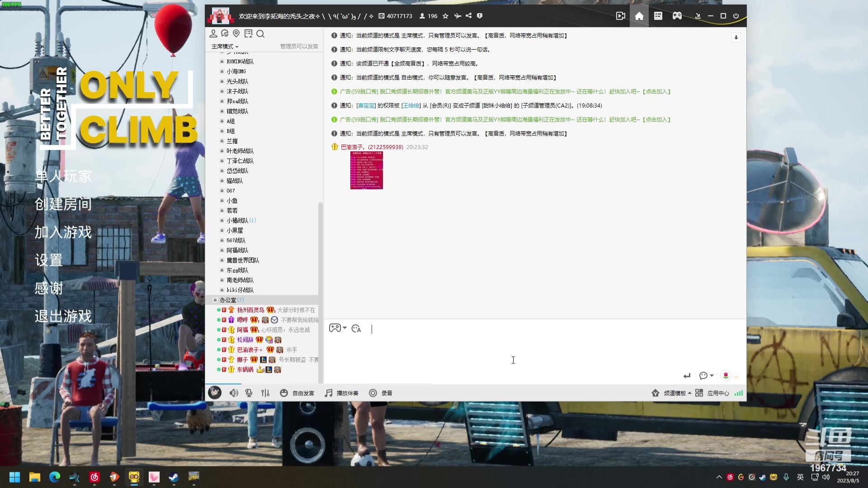Click 退出游戏 in the game menu
Screen dimensions: 868x488
[x=63, y=316]
